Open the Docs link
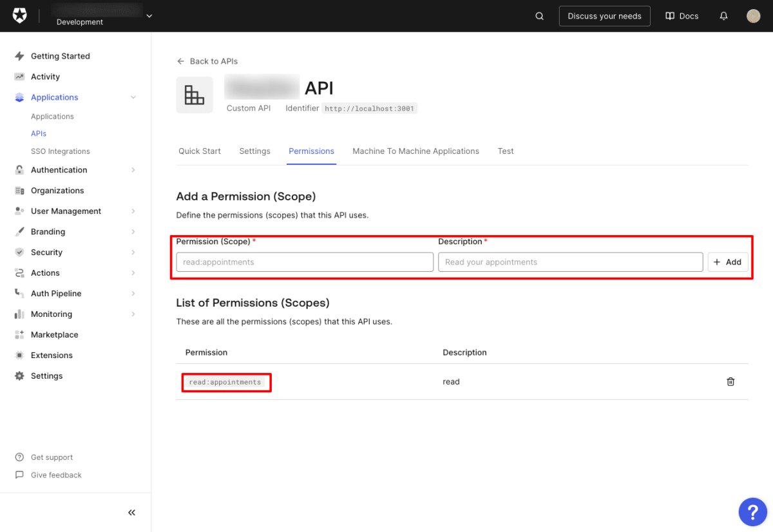Viewport: 773px width, 532px height. coord(682,16)
